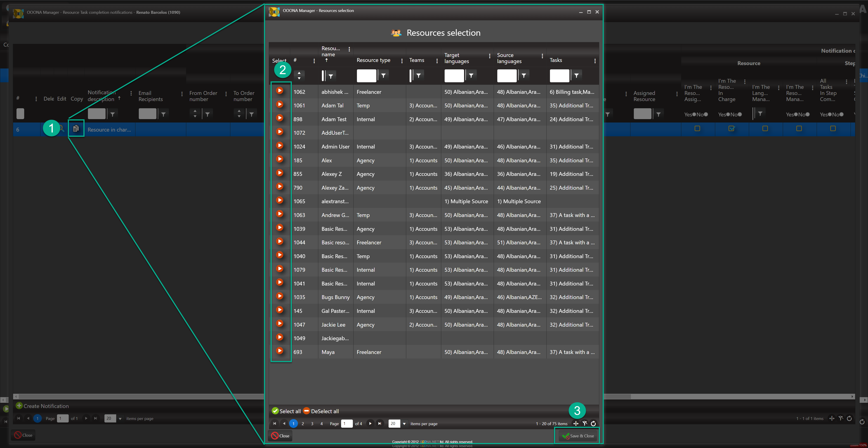Select resource Adam Tal via its arrow icon
Image resolution: width=868 pixels, height=448 pixels.
pyautogui.click(x=279, y=105)
